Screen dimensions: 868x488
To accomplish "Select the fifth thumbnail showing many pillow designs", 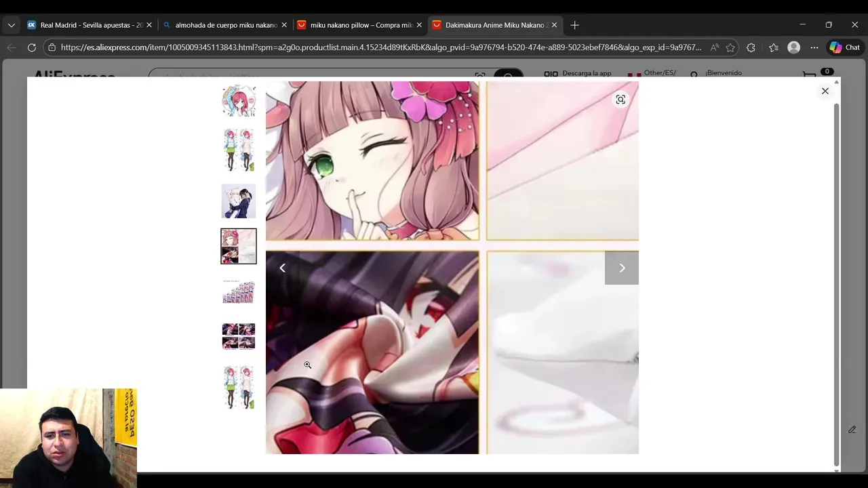I will [239, 291].
